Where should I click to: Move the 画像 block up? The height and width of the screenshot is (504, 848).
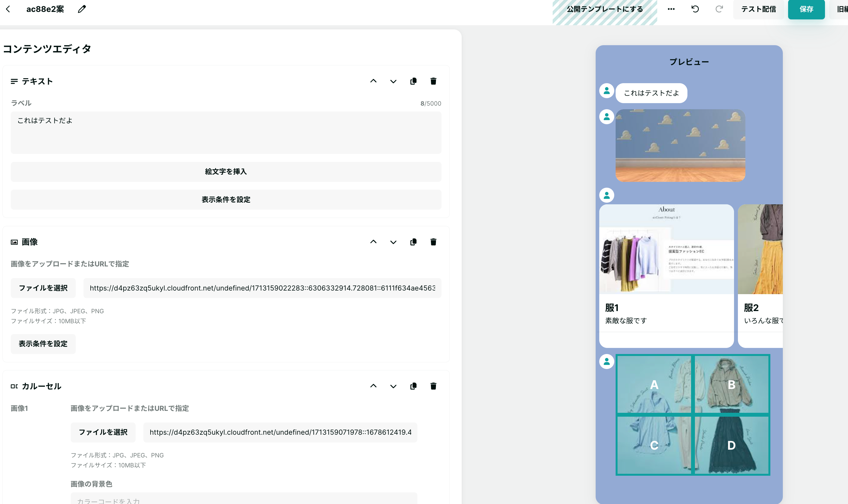click(373, 242)
